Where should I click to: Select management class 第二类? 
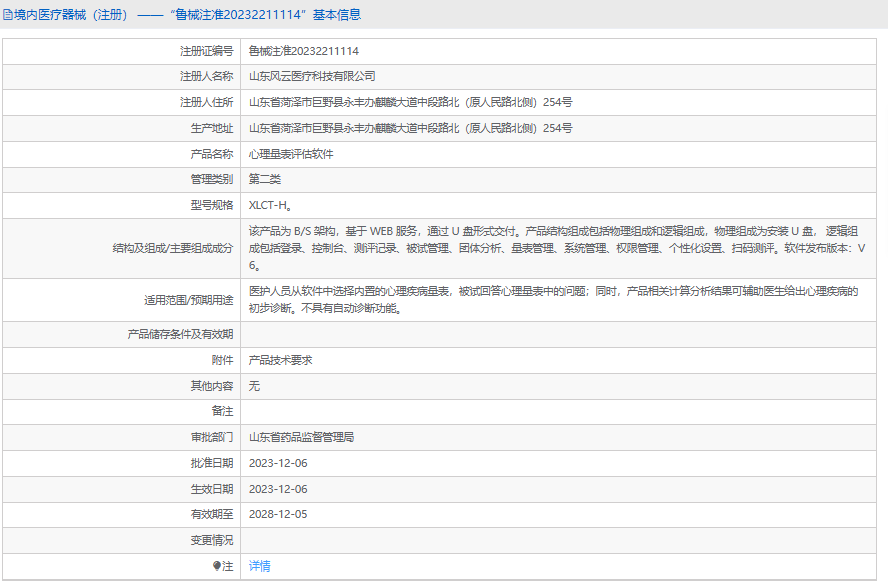(x=264, y=180)
